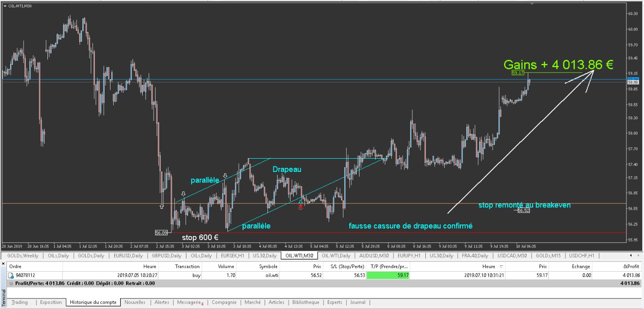The width and height of the screenshot is (644, 309).
Task: Select the active OIL.WTI,M30 chart tab
Action: point(299,256)
